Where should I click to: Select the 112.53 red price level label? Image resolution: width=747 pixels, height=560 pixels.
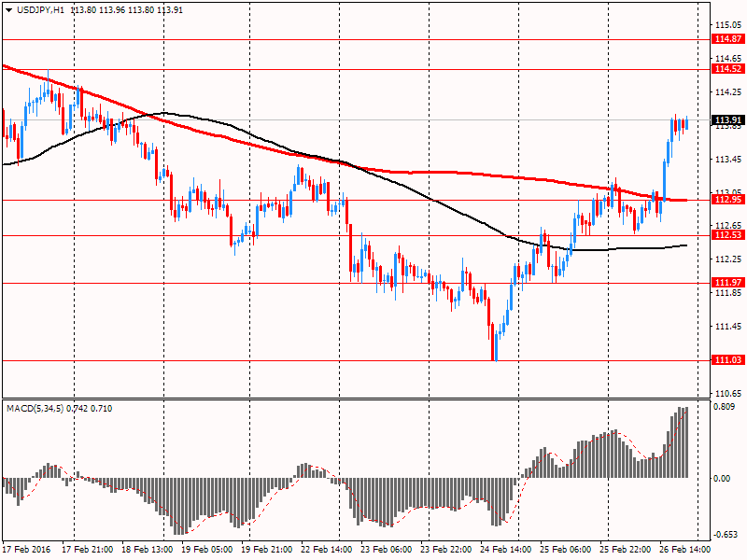(x=728, y=235)
